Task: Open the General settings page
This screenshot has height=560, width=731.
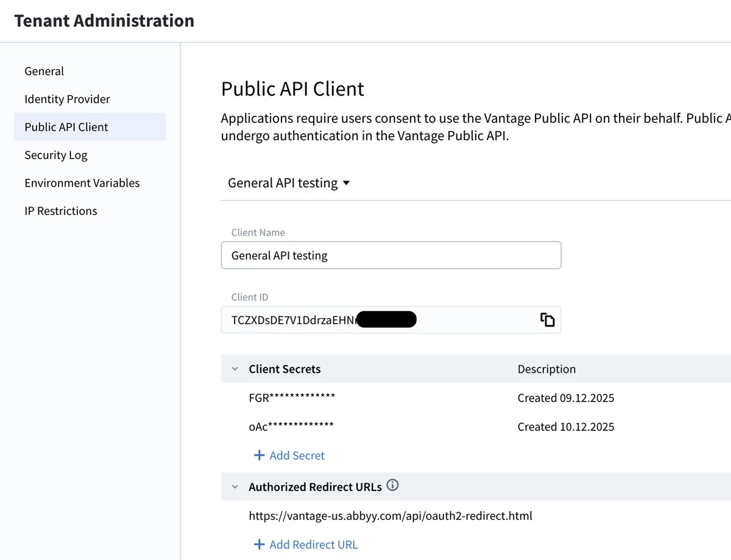Action: coord(44,71)
